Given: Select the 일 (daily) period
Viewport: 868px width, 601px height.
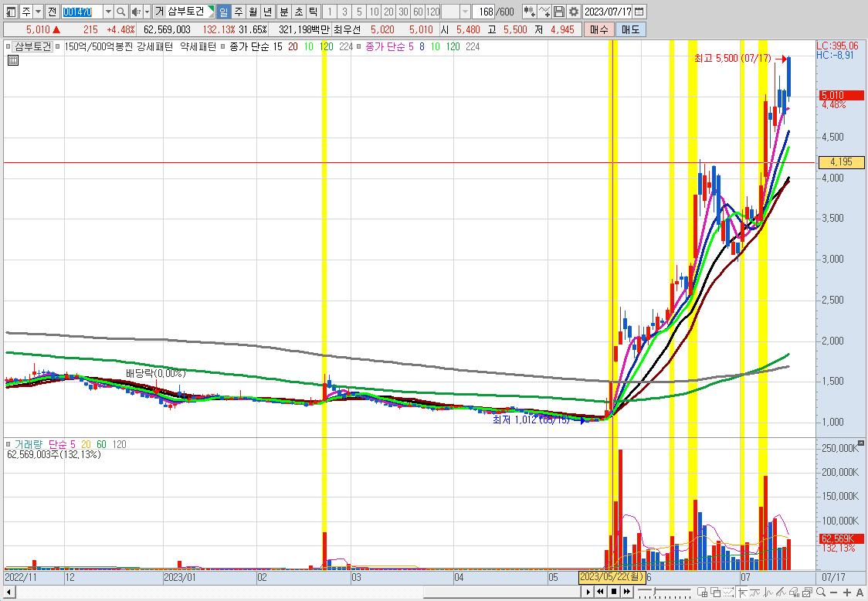Looking at the screenshot, I should (x=223, y=12).
